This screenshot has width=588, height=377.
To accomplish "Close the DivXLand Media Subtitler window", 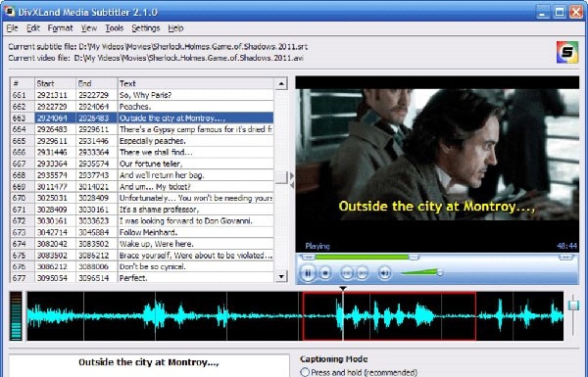I will pos(576,12).
